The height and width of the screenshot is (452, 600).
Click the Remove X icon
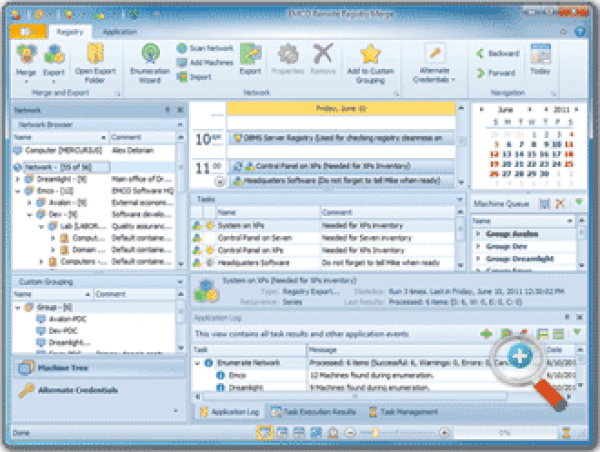pos(323,59)
